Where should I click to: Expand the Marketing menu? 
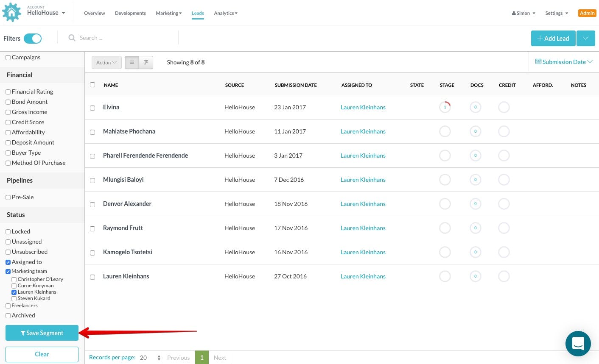[x=169, y=13]
